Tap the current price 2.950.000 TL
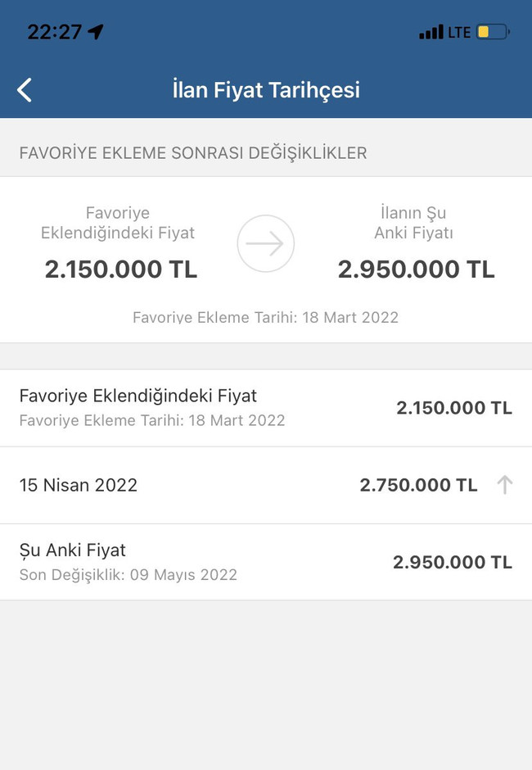The height and width of the screenshot is (770, 532). tap(416, 269)
